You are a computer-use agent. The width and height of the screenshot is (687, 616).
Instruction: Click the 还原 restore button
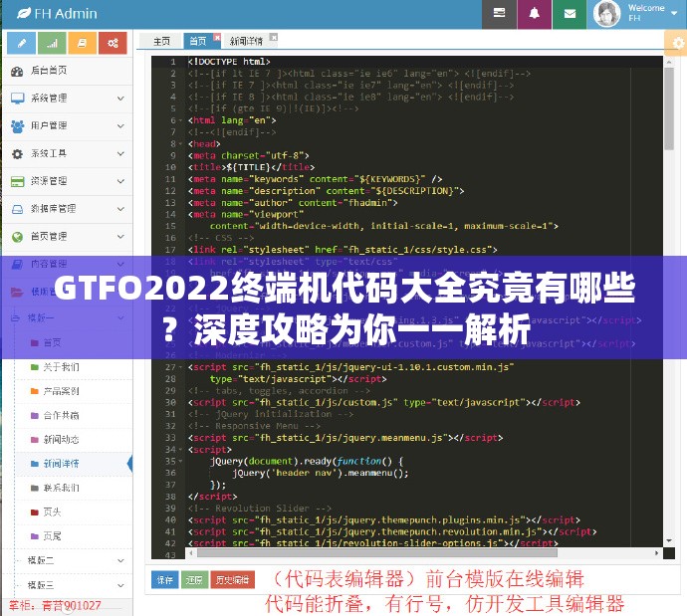click(x=194, y=580)
